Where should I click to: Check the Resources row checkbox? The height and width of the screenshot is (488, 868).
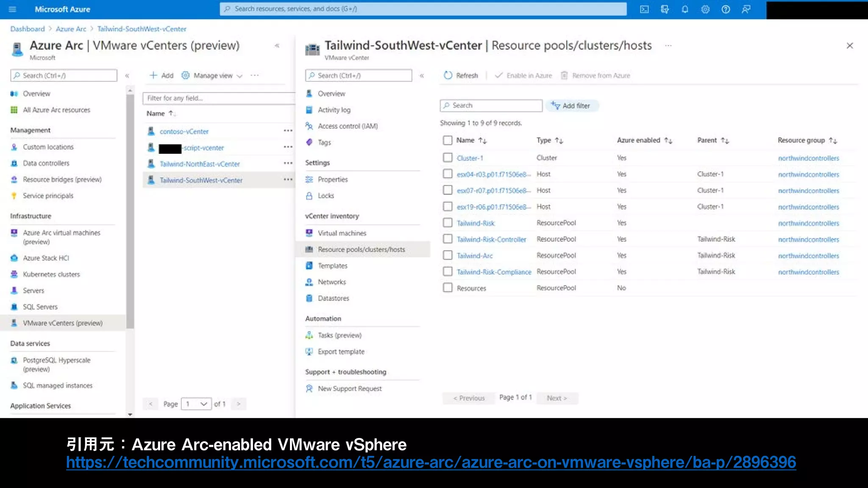coord(448,288)
